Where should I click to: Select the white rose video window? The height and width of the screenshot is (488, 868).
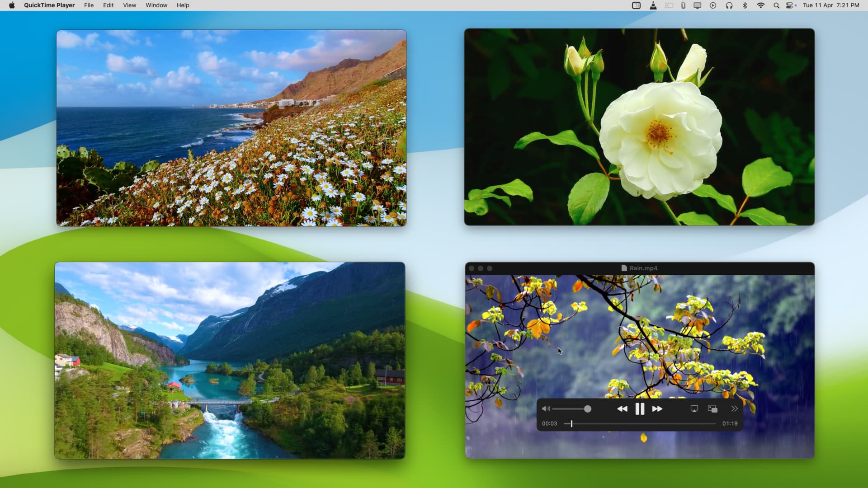[x=639, y=127]
